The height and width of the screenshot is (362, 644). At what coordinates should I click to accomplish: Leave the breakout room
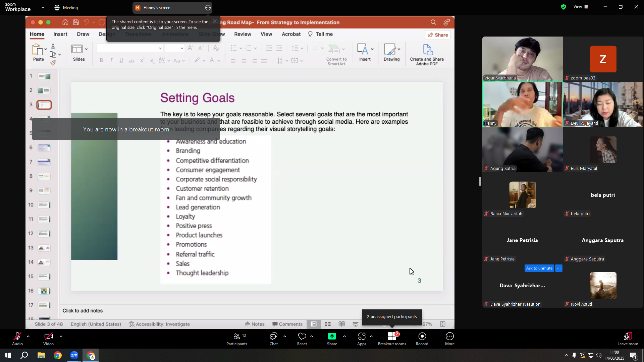pyautogui.click(x=628, y=339)
